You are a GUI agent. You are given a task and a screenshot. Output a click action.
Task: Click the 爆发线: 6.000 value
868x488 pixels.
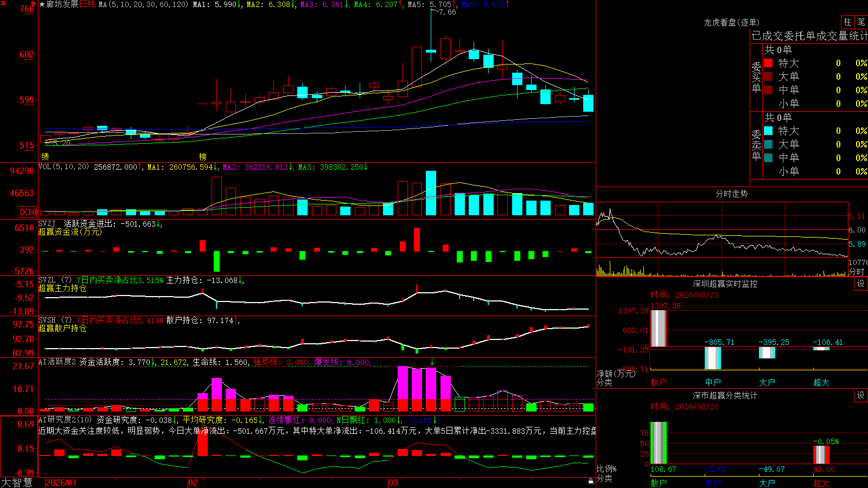[x=343, y=362]
